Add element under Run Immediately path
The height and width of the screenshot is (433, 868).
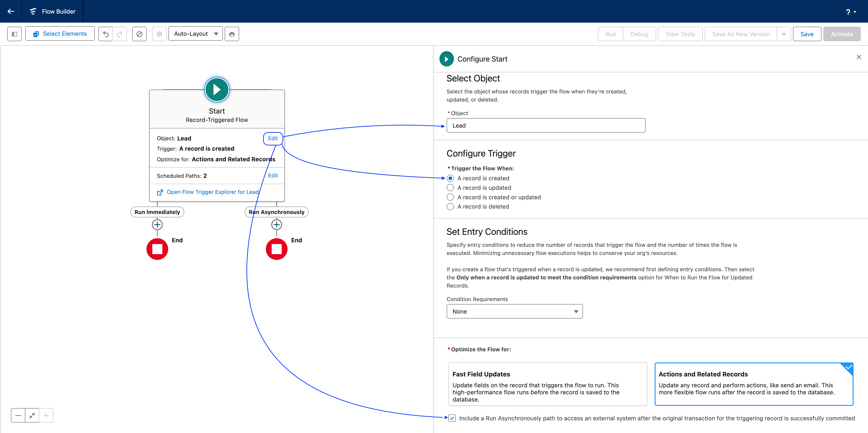pyautogui.click(x=157, y=225)
